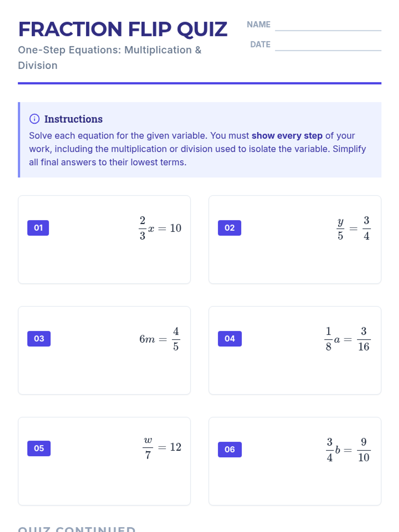Click the 02 problem number badge
Viewport: 399px width, 532px height.
click(x=229, y=228)
